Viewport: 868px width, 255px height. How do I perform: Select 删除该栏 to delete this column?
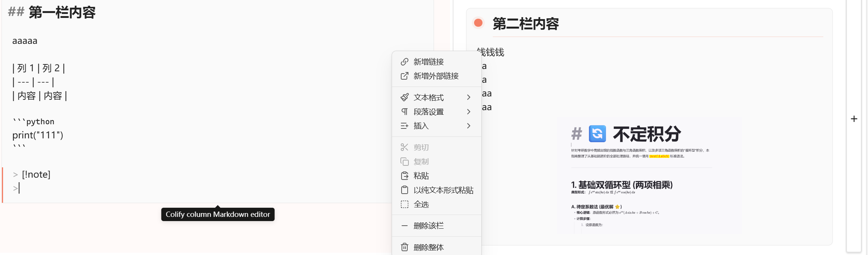pos(437,226)
